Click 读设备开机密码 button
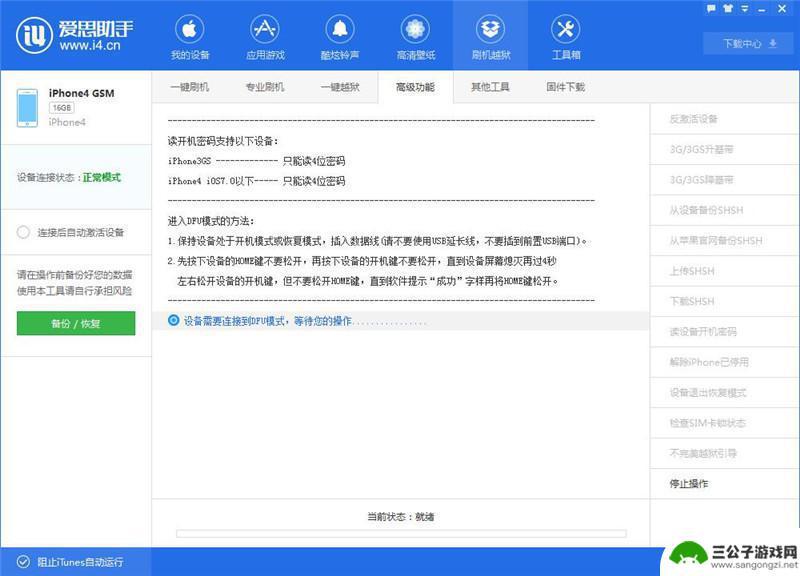This screenshot has height=576, width=800. click(x=724, y=332)
